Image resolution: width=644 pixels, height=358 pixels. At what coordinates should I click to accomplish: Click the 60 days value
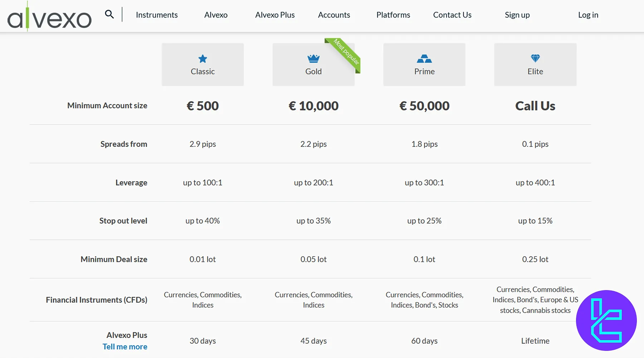tap(424, 341)
